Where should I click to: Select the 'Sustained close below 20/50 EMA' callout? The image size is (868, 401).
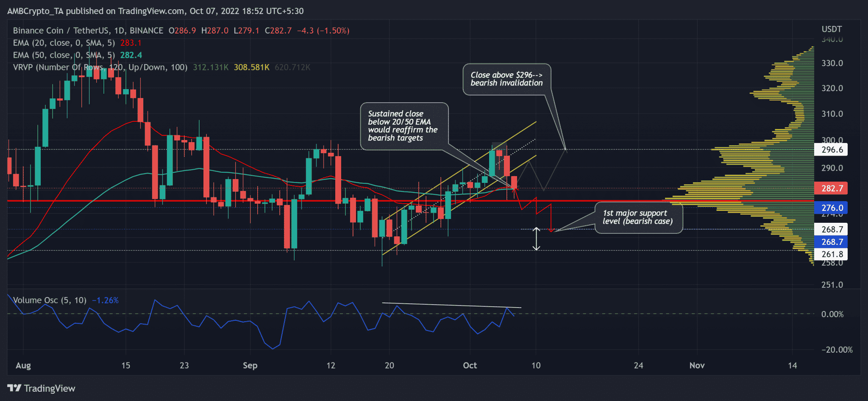point(404,126)
